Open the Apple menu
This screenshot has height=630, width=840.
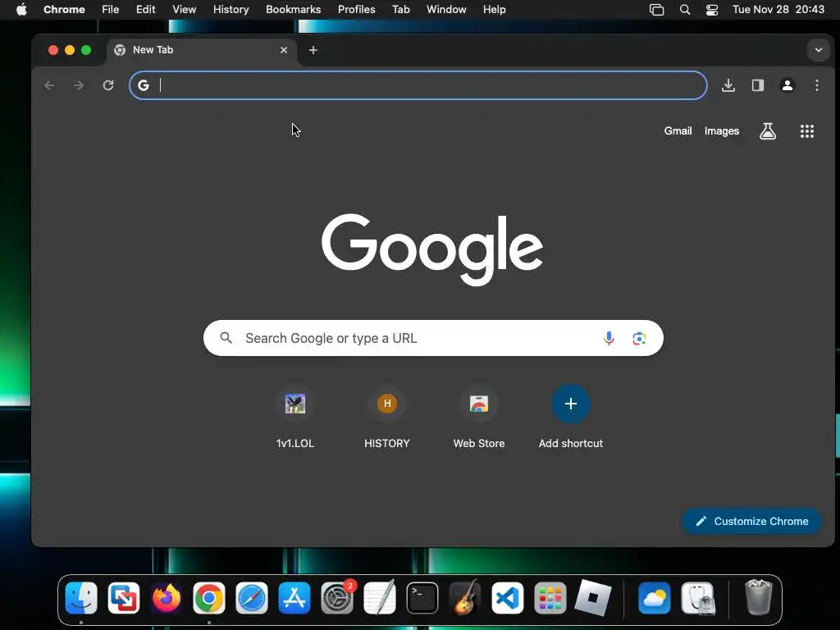coord(21,9)
